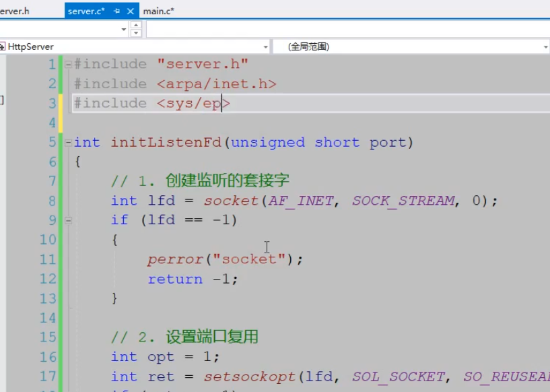
Task: Click the setsockopt function call
Action: pyautogui.click(x=250, y=377)
